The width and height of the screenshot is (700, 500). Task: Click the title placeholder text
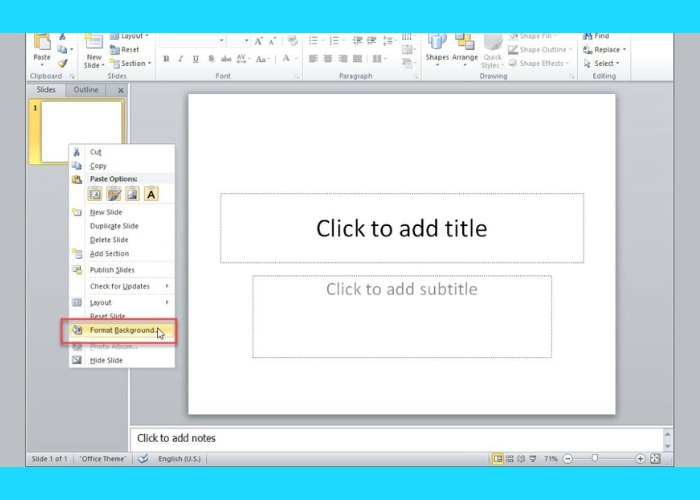(x=401, y=229)
